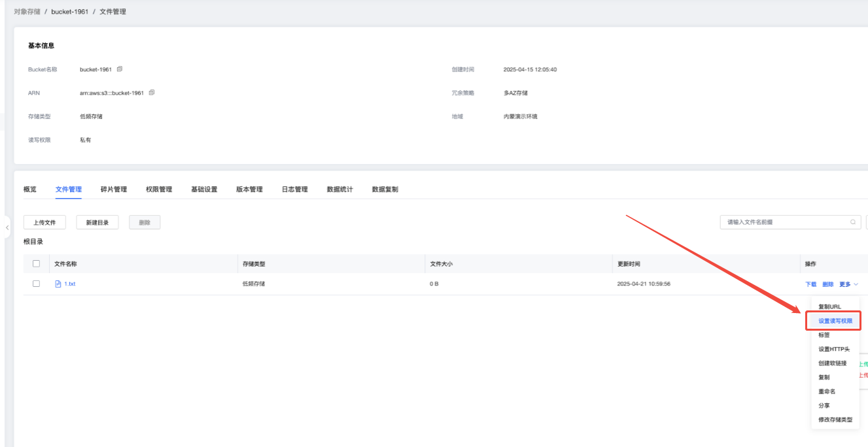The height and width of the screenshot is (447, 868).
Task: Focus the 请输入文件名前缀 search field
Action: (x=785, y=222)
